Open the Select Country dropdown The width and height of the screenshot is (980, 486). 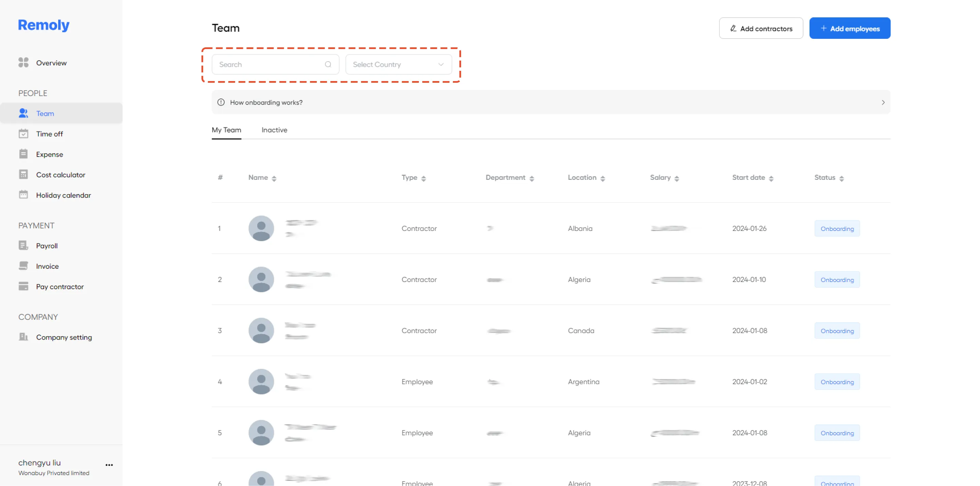coord(399,64)
